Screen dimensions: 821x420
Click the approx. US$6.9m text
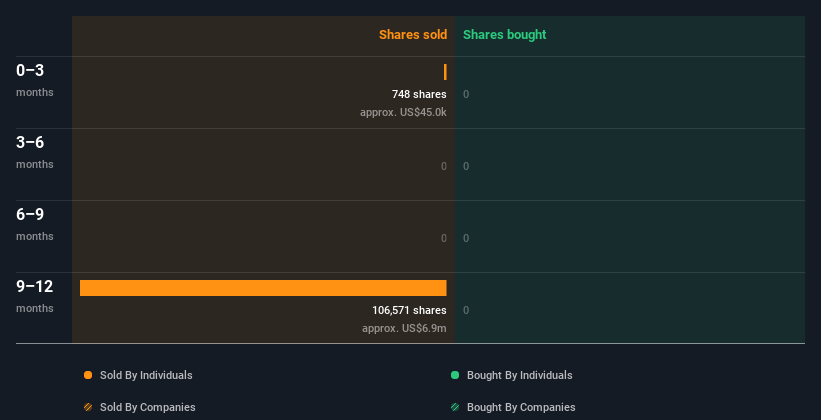404,328
